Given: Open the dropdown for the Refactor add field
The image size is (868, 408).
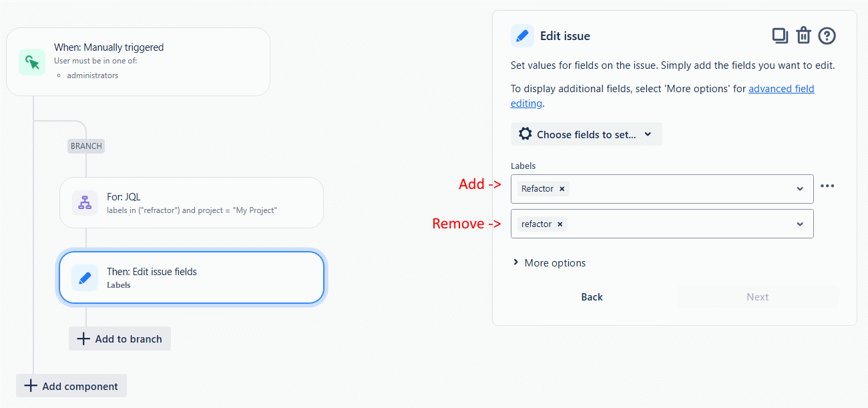Looking at the screenshot, I should point(800,188).
